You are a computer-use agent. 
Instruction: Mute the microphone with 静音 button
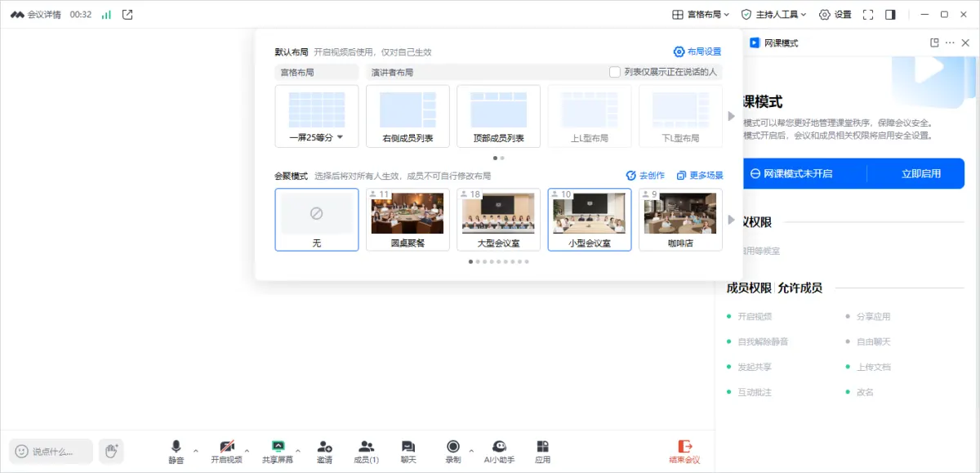coord(176,451)
